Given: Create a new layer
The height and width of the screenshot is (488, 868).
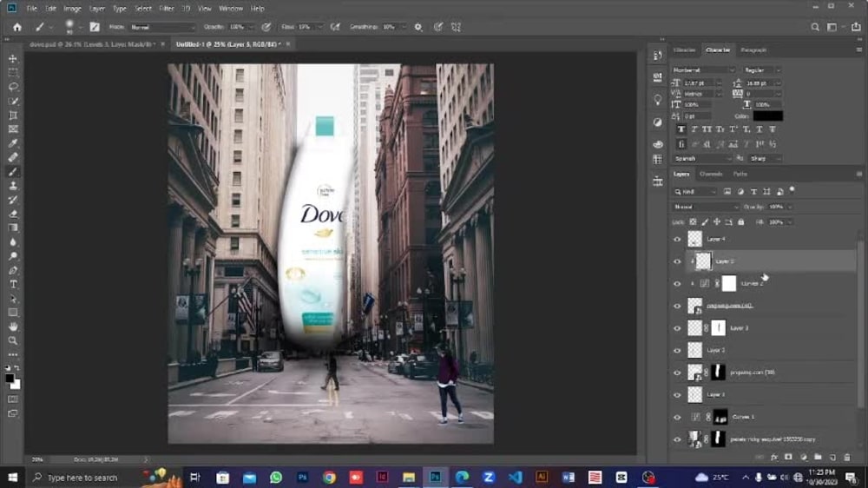Looking at the screenshot, I should pyautogui.click(x=832, y=458).
